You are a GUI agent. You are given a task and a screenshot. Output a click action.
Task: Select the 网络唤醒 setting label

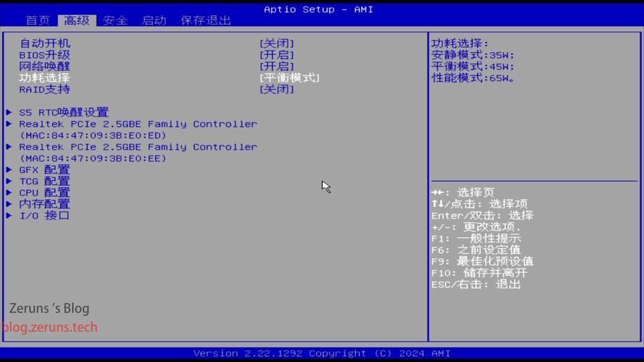coord(45,66)
